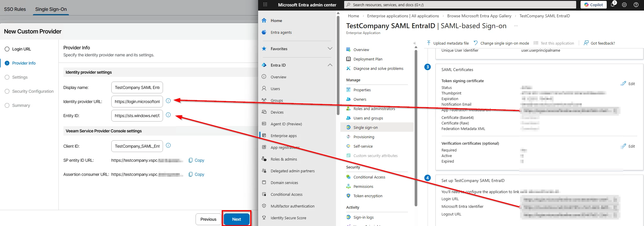Open Roles & admins in sidebar

click(x=284, y=159)
